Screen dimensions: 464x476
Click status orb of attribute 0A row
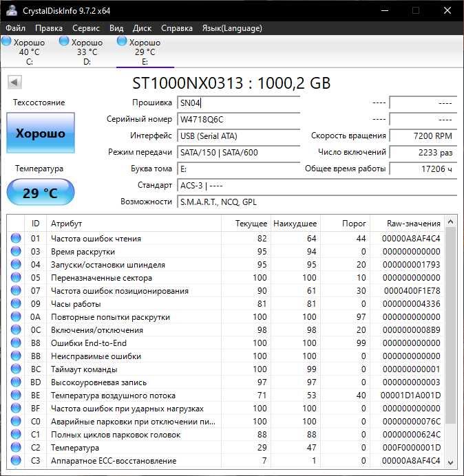click(16, 316)
